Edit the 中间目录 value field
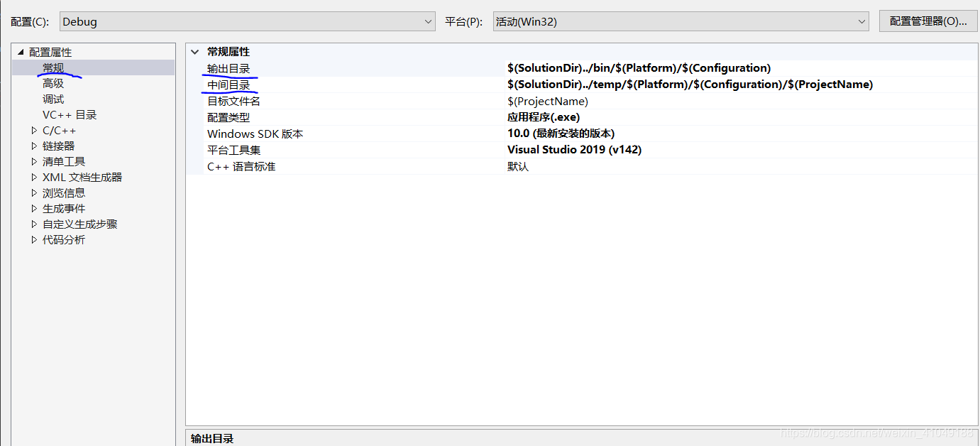Image resolution: width=980 pixels, height=446 pixels. (741, 85)
